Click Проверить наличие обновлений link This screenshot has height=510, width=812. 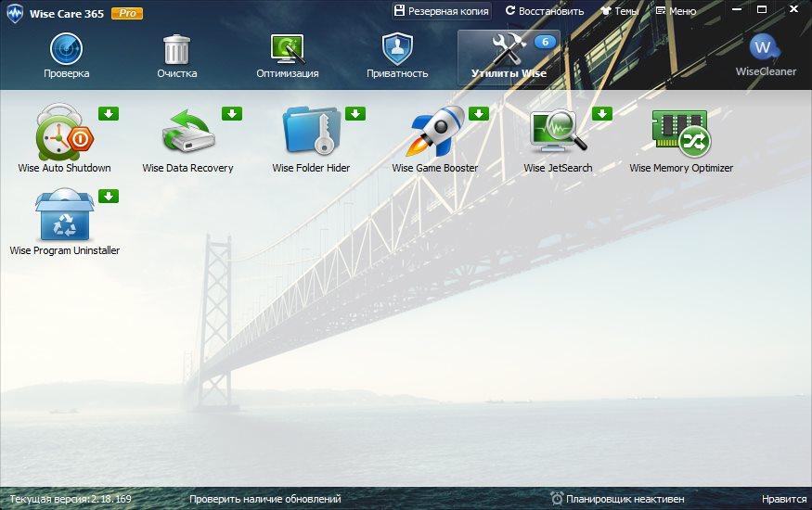pyautogui.click(x=265, y=499)
